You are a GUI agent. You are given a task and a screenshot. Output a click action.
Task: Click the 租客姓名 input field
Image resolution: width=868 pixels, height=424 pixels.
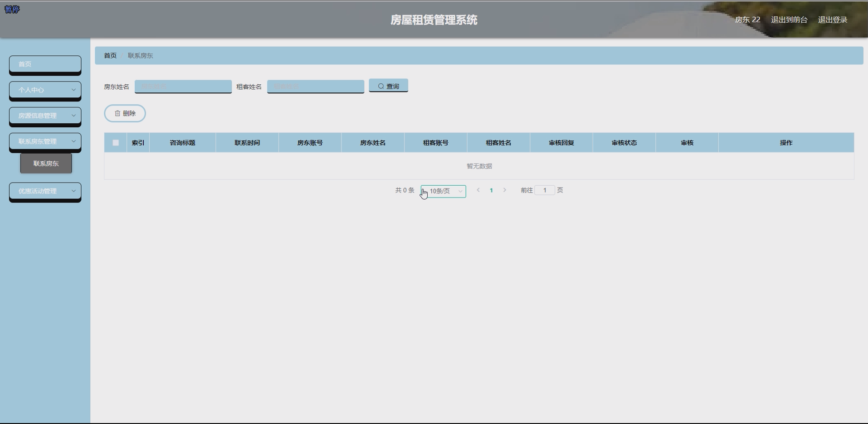pos(316,86)
